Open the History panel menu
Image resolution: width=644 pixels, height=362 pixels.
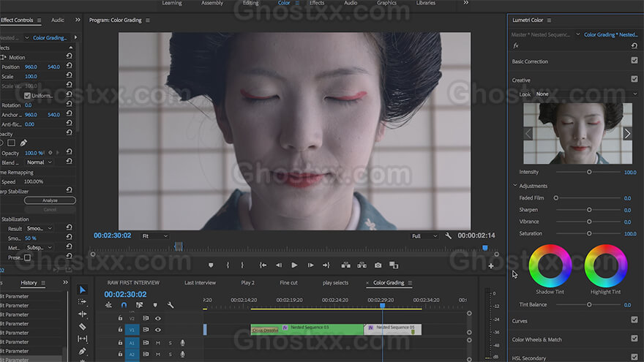pyautogui.click(x=43, y=283)
